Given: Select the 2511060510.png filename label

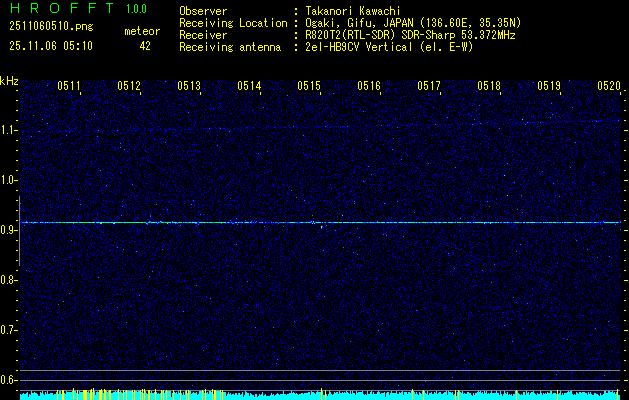Looking at the screenshot, I should coord(44,30).
